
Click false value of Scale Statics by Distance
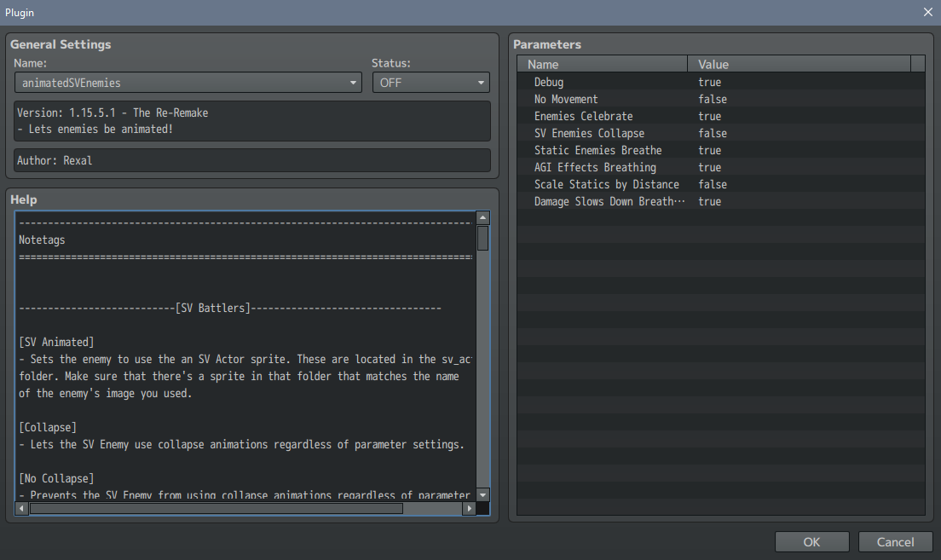tap(713, 185)
